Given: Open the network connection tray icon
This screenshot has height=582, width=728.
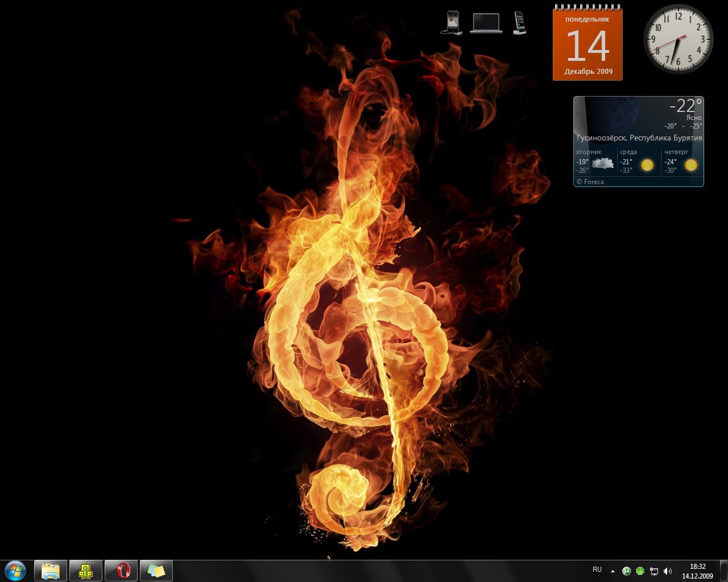Looking at the screenshot, I should pyautogui.click(x=654, y=571).
